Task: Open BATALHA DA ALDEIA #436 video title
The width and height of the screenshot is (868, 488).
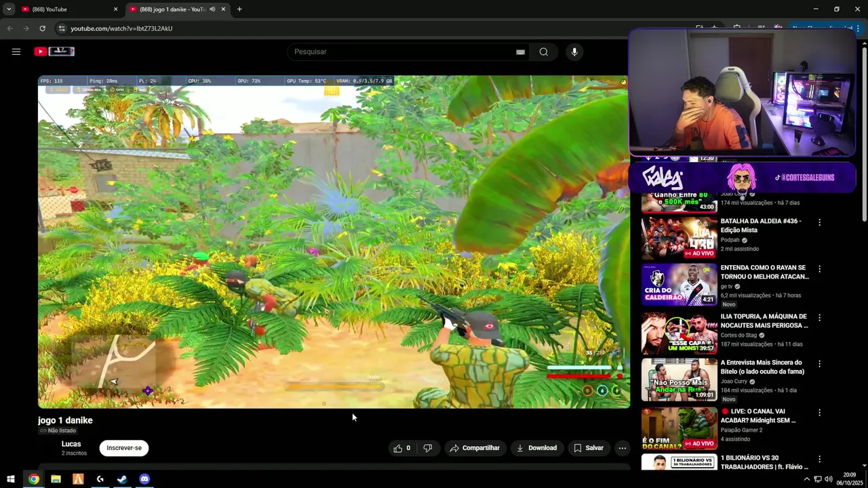Action: point(761,226)
